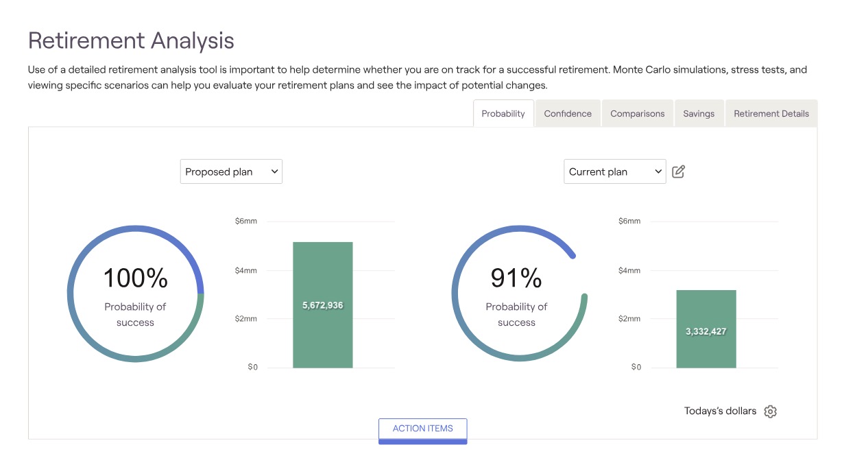
Task: Click the $4mm axis label on current chart
Action: tap(629, 270)
